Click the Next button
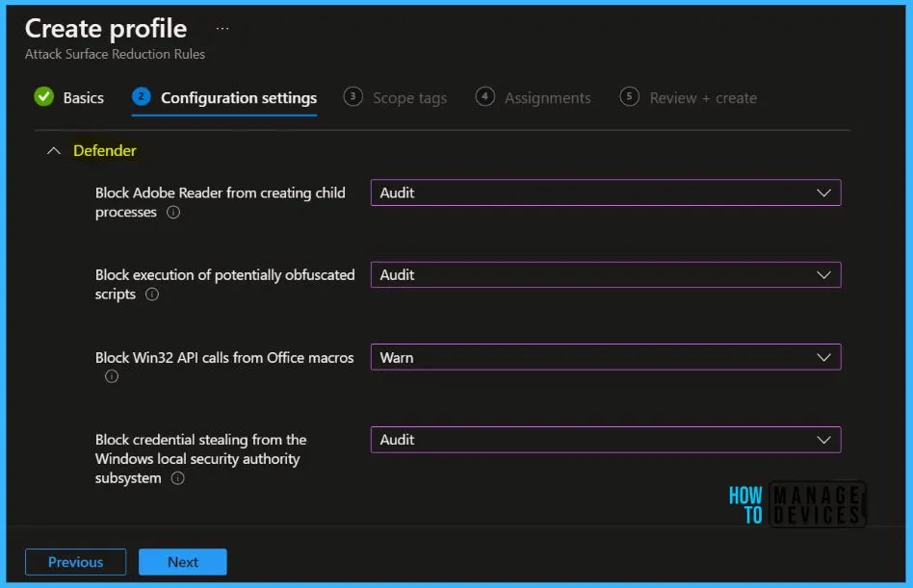This screenshot has width=913, height=588. [x=183, y=562]
